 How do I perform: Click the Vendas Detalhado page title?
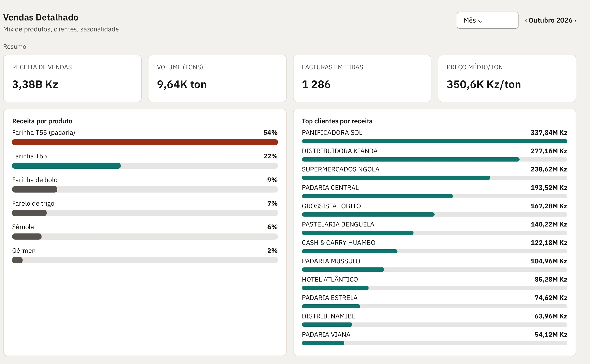(41, 17)
